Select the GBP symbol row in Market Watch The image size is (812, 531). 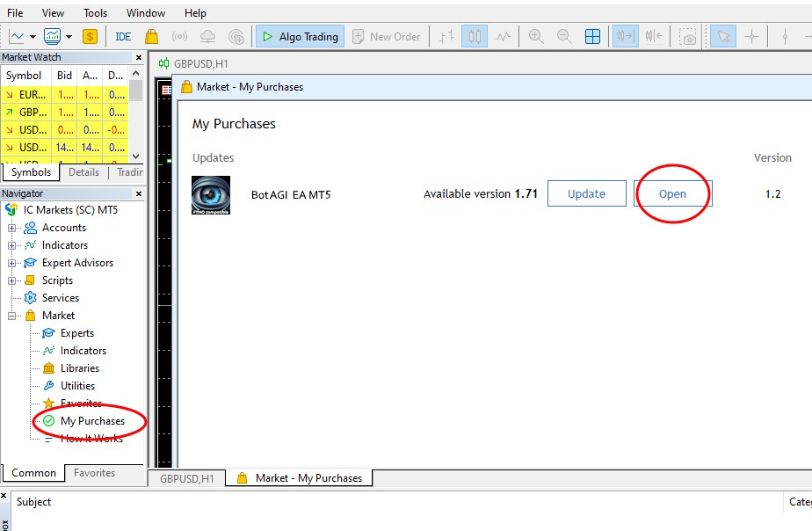coord(63,113)
